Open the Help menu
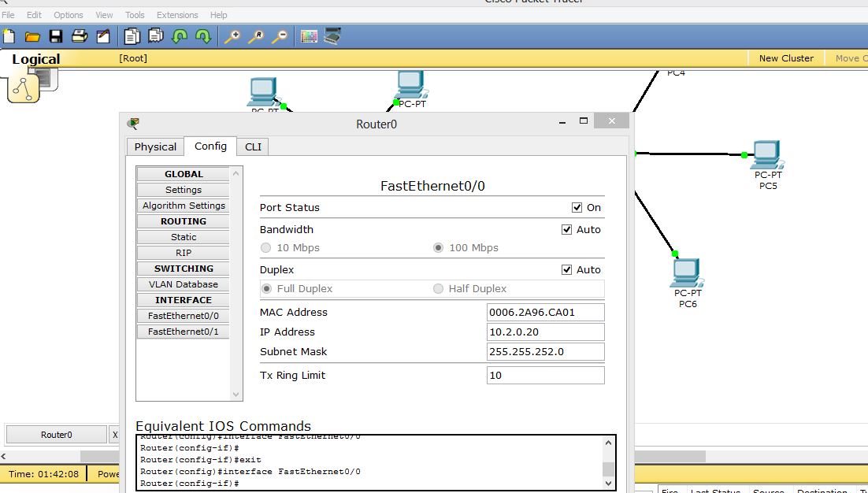This screenshot has width=868, height=493. click(219, 15)
